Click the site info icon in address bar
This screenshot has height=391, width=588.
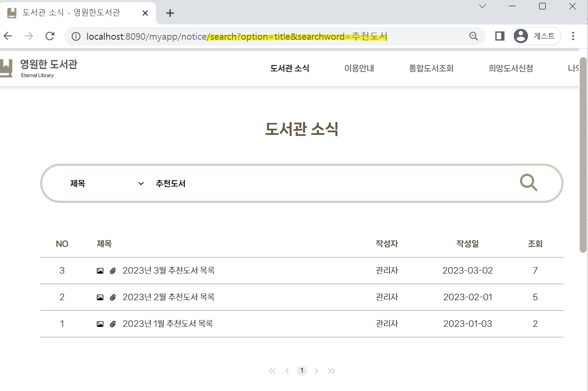pos(75,36)
